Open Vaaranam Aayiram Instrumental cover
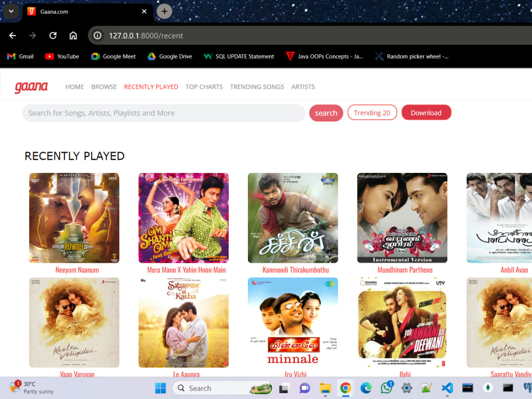Viewport: 532px width, 399px height. coord(402,218)
